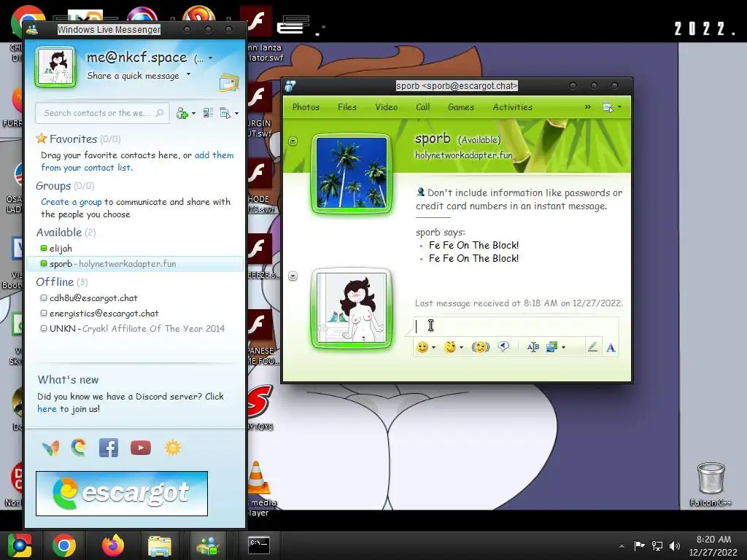Click Call in the chat toolbar
Screen dimensions: 747x560
coord(422,107)
